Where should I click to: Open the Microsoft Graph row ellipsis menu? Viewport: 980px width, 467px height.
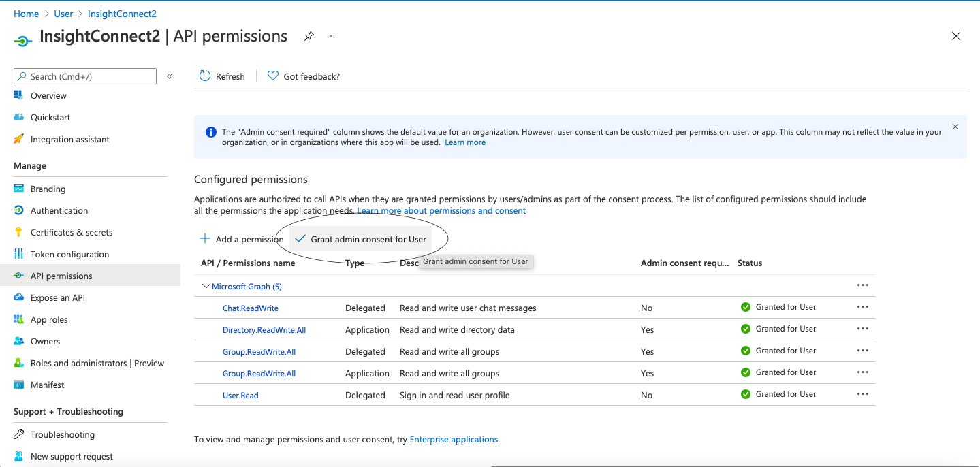click(x=862, y=285)
